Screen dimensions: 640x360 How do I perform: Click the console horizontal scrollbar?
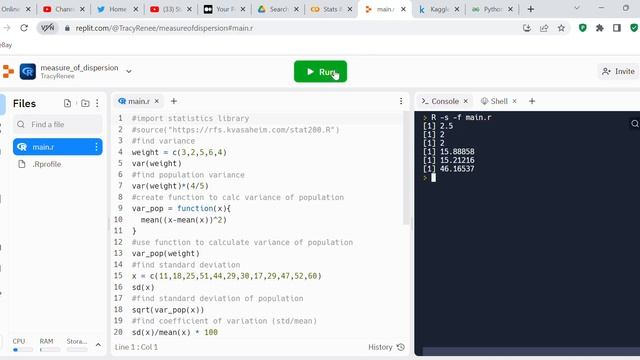pyautogui.click(x=531, y=351)
